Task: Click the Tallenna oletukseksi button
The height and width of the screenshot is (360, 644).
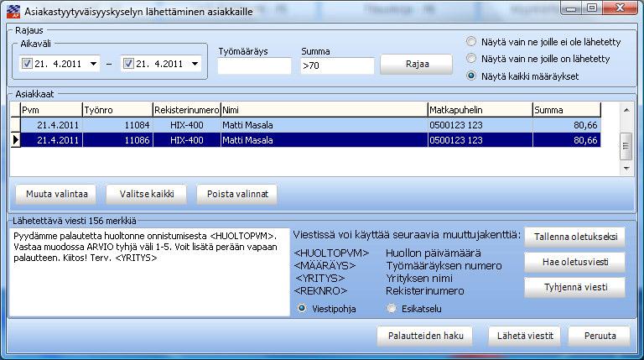Action: pos(575,237)
